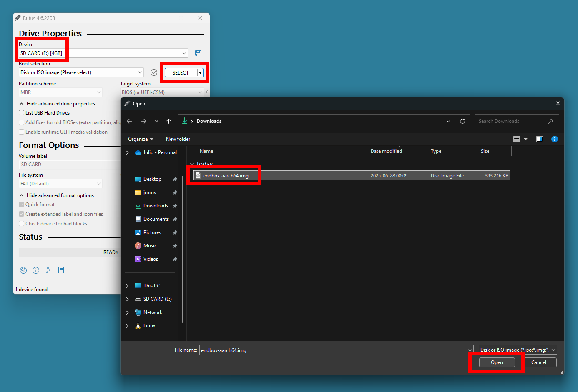This screenshot has width=578, height=392.
Task: Expand the This PC tree node
Action: 128,286
